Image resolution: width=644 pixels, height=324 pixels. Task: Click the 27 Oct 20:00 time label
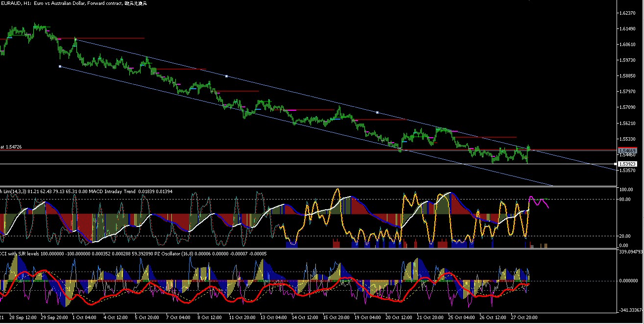(524, 318)
